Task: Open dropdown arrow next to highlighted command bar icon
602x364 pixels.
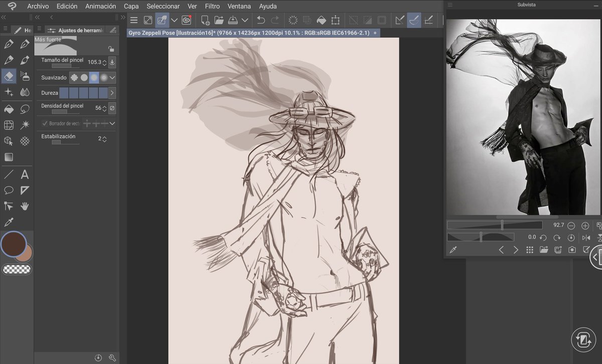Action: (175, 20)
